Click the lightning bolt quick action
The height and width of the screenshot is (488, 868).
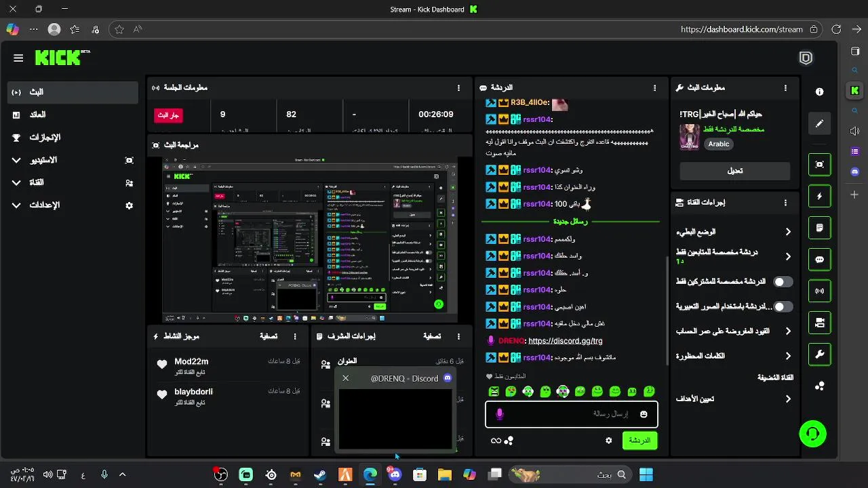[x=819, y=197]
